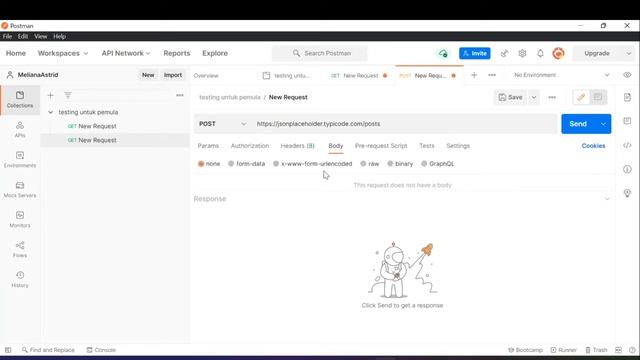This screenshot has height=360, width=640.
Task: Expand the Response panel chevron
Action: [x=607, y=199]
